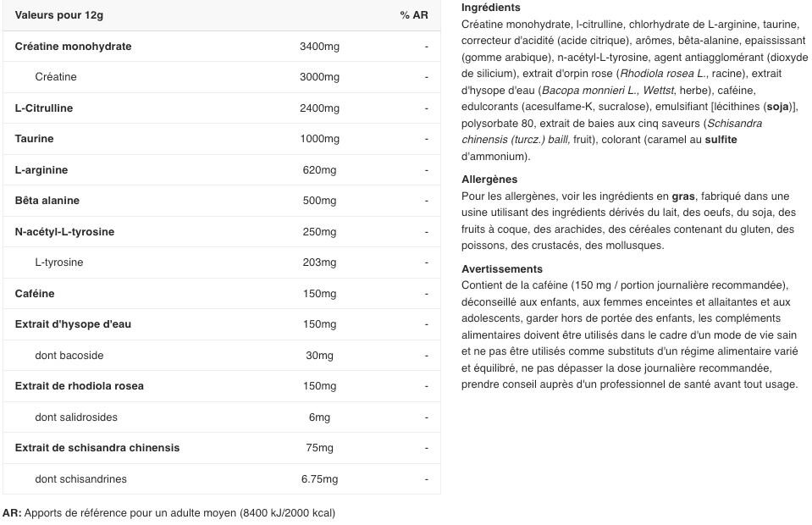Click the 'Taurine' row label

pyautogui.click(x=34, y=139)
